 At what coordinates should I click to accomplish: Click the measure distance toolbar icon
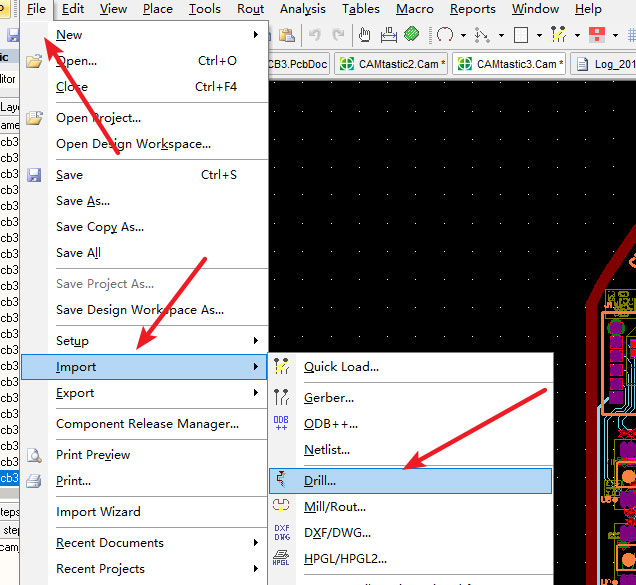[389, 35]
